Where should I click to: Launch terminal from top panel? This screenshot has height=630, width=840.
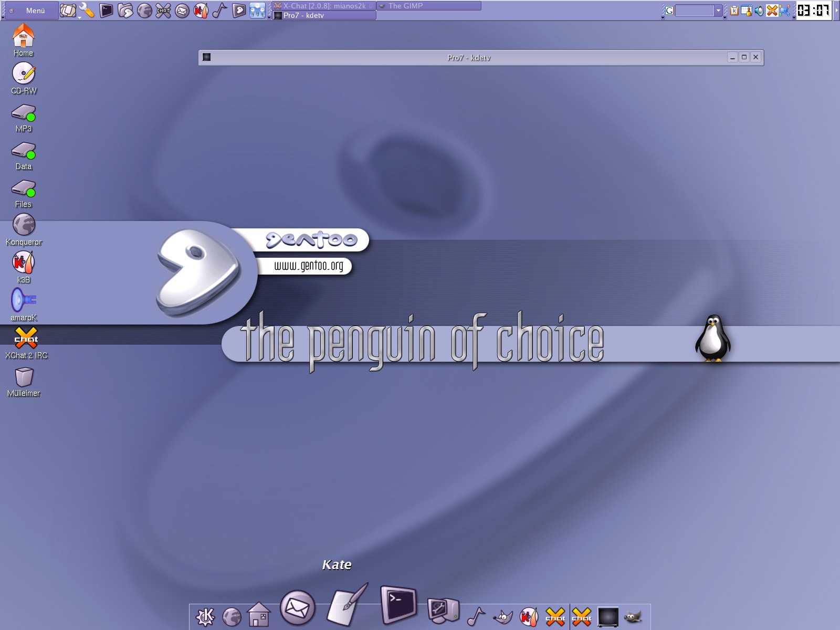[x=106, y=10]
